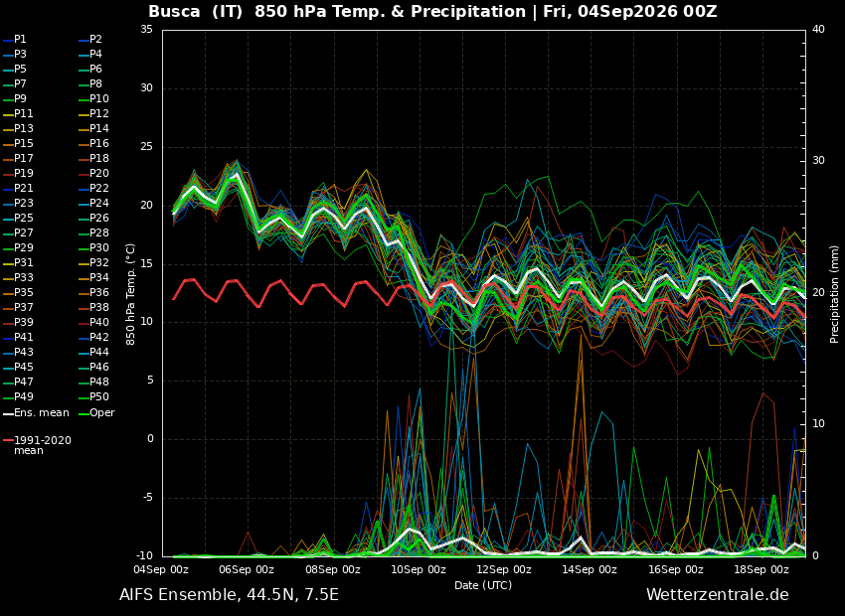Click the 12Sep 00z date tick label
The height and width of the screenshot is (616, 845).
point(504,569)
